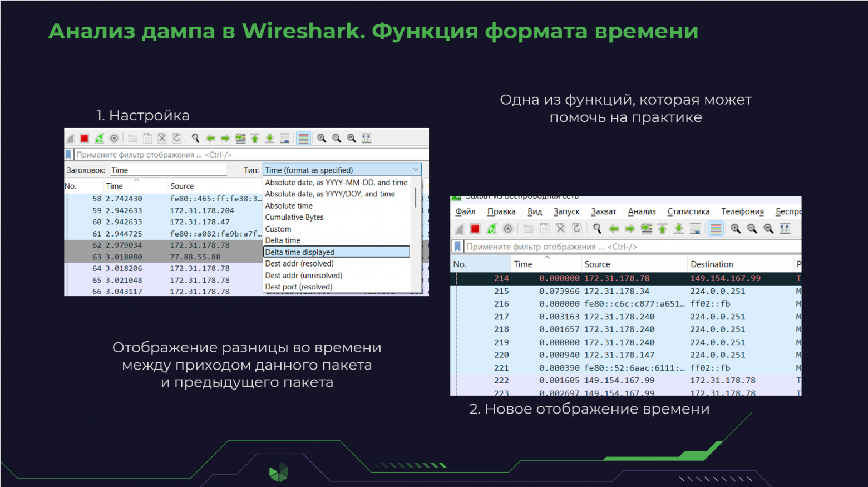The image size is (868, 487).
Task: Select packet row 59 from 172.31.178.204
Action: click(x=164, y=211)
